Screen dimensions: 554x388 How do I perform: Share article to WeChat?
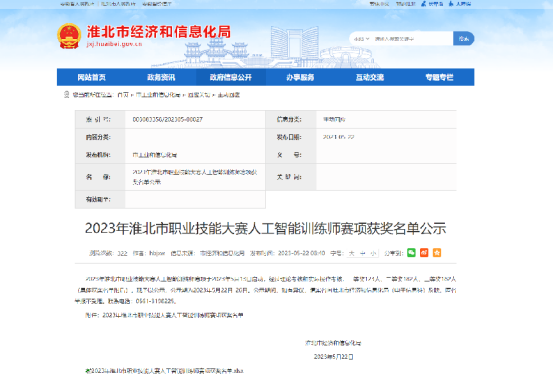[411, 253]
